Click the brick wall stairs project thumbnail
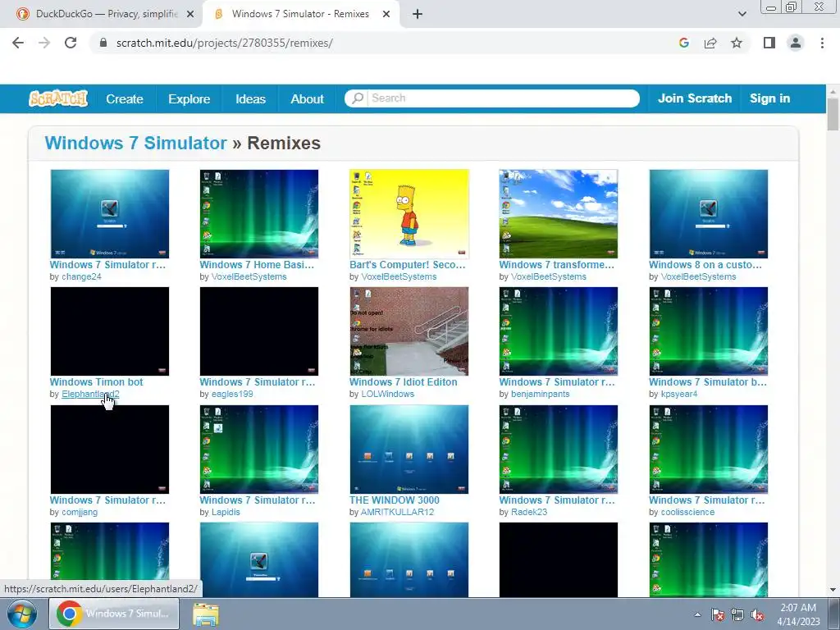Screen dimensions: 840x630 pyautogui.click(x=409, y=331)
